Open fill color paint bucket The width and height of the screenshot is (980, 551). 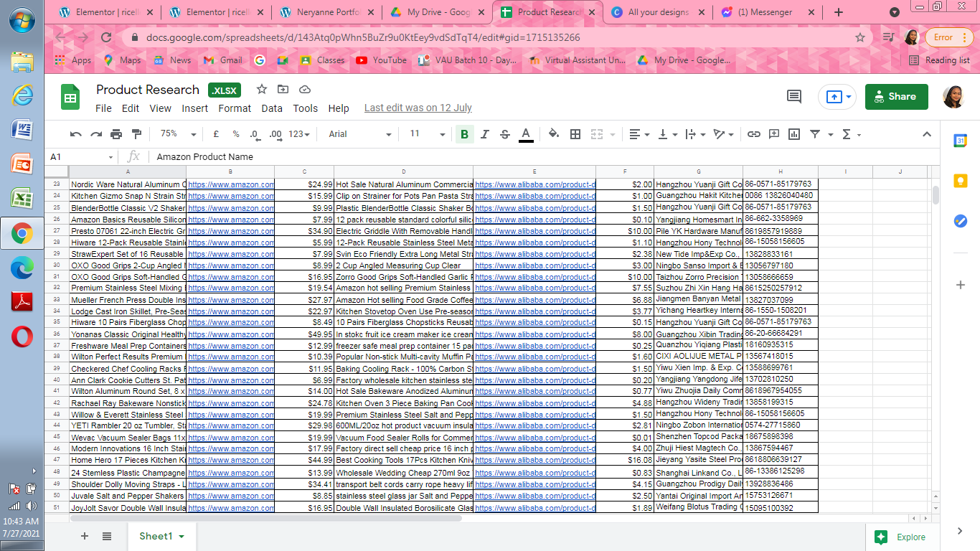[553, 134]
